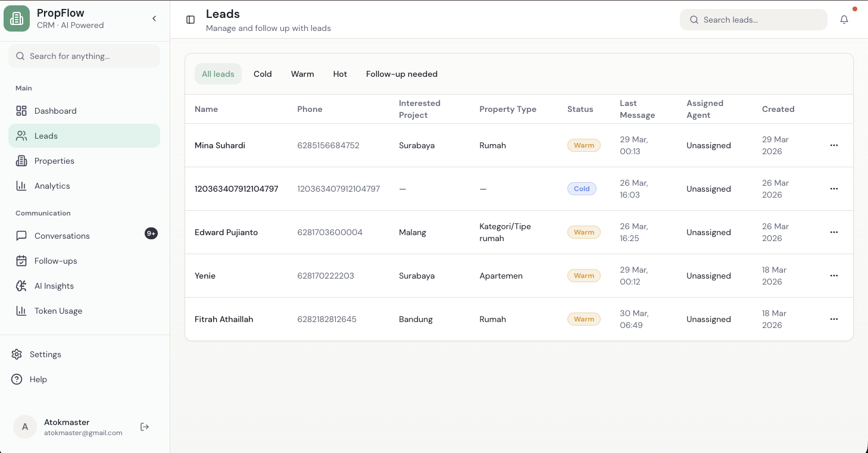Click the Token Usage chart icon
The height and width of the screenshot is (453, 868).
[x=21, y=311]
